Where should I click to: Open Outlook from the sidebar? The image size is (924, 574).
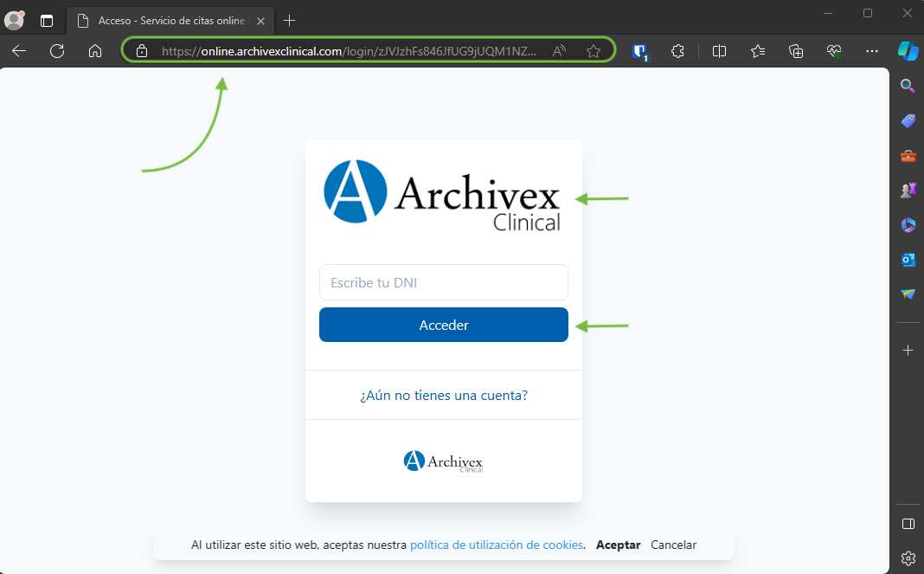pyautogui.click(x=908, y=259)
